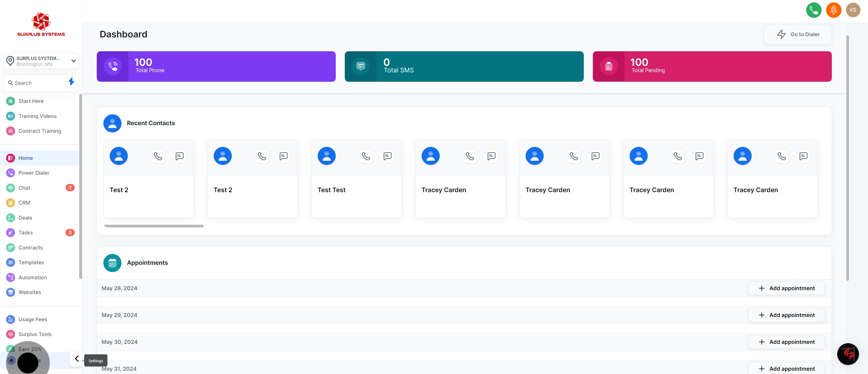Viewport: 868px width, 374px height.
Task: Click the KS user avatar
Action: [853, 10]
